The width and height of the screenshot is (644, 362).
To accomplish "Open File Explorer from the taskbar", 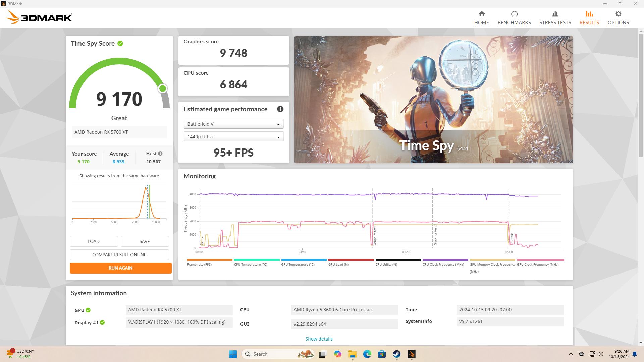I will pyautogui.click(x=352, y=354).
